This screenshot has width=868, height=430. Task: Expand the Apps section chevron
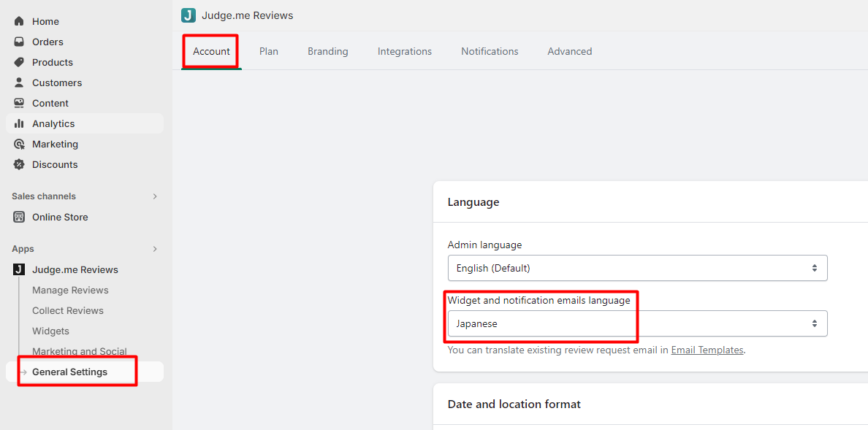pyautogui.click(x=155, y=249)
